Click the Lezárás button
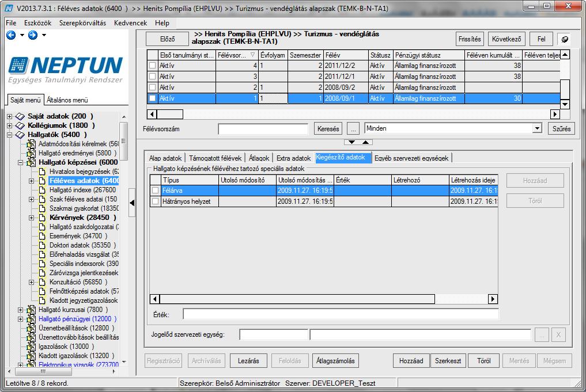Viewport: 586px width, 392px height. tap(248, 361)
